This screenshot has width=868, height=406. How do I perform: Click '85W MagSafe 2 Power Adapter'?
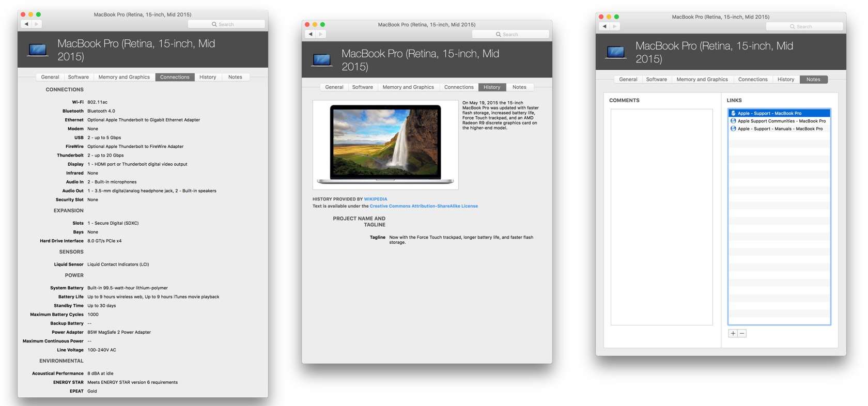pyautogui.click(x=119, y=332)
